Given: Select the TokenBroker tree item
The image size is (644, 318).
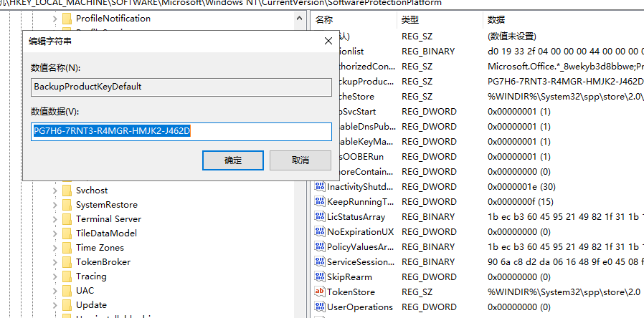Looking at the screenshot, I should click(103, 262).
